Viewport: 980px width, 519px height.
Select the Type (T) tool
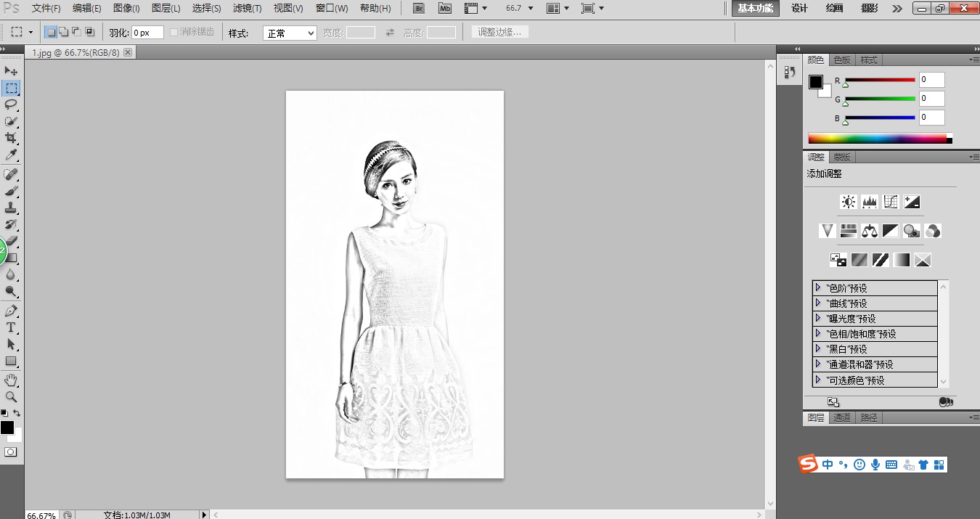pyautogui.click(x=11, y=327)
